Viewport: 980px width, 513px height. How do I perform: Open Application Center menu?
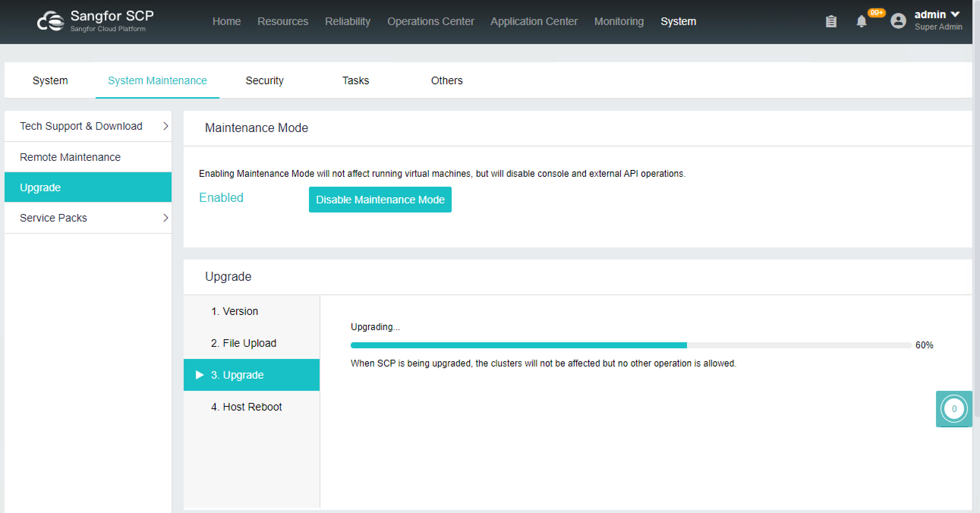point(534,21)
